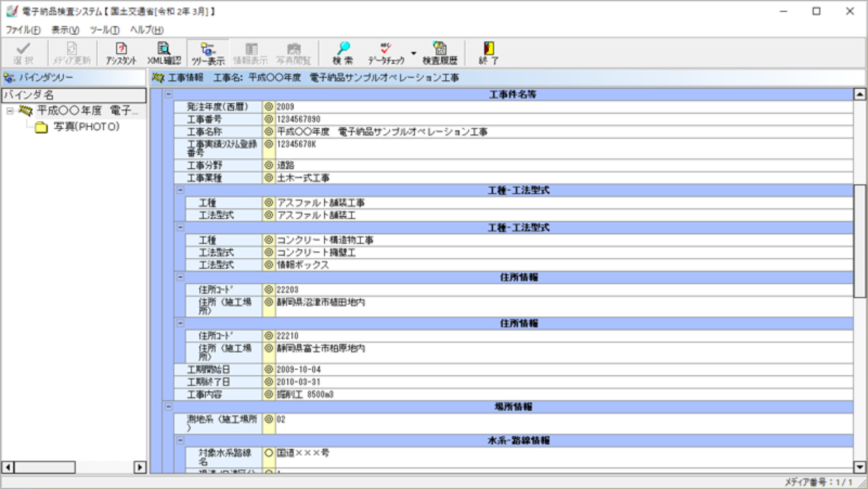Screen dimensions: 868x489
Task: Select the ツリー表示 (tree view) icon
Action: pyautogui.click(x=207, y=52)
